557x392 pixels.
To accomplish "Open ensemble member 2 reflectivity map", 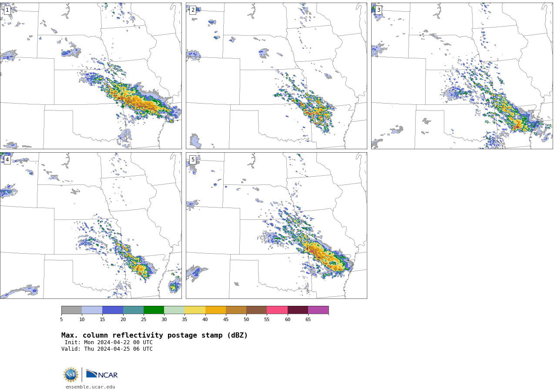I will click(276, 76).
